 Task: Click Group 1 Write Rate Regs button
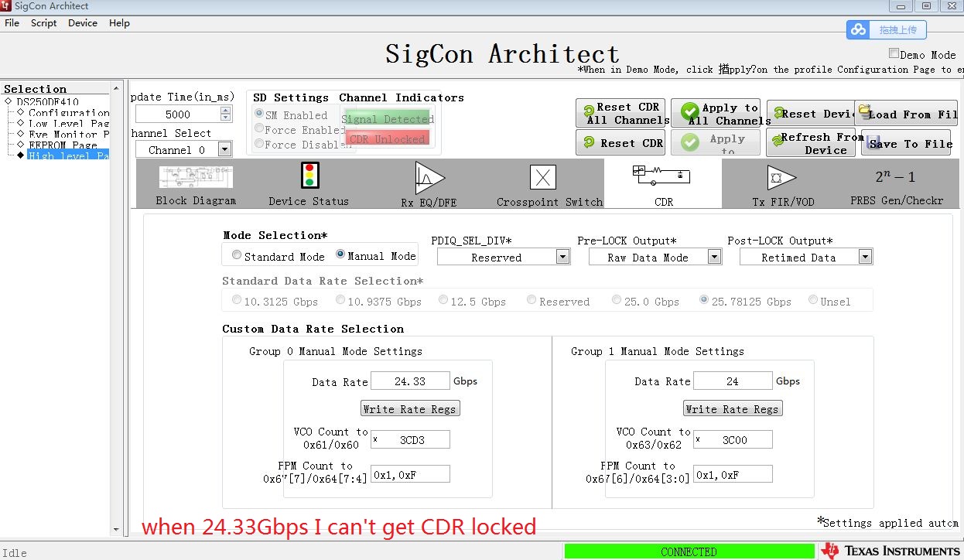click(733, 408)
